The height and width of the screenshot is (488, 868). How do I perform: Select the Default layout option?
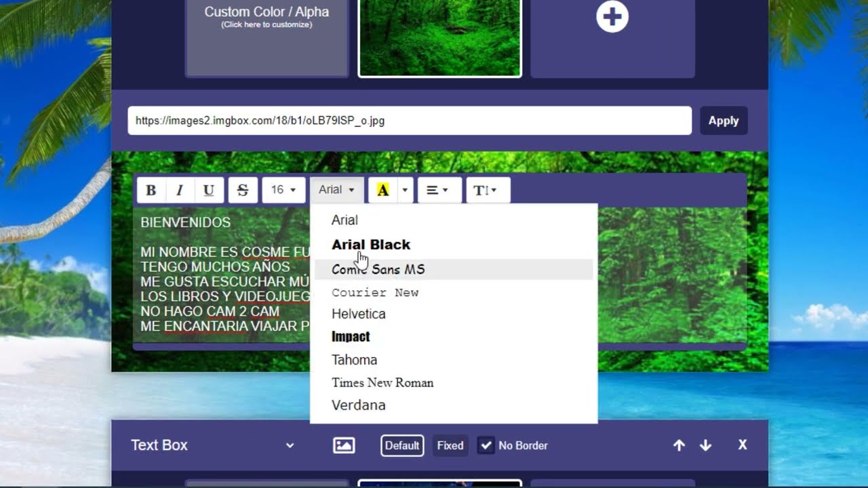point(402,445)
